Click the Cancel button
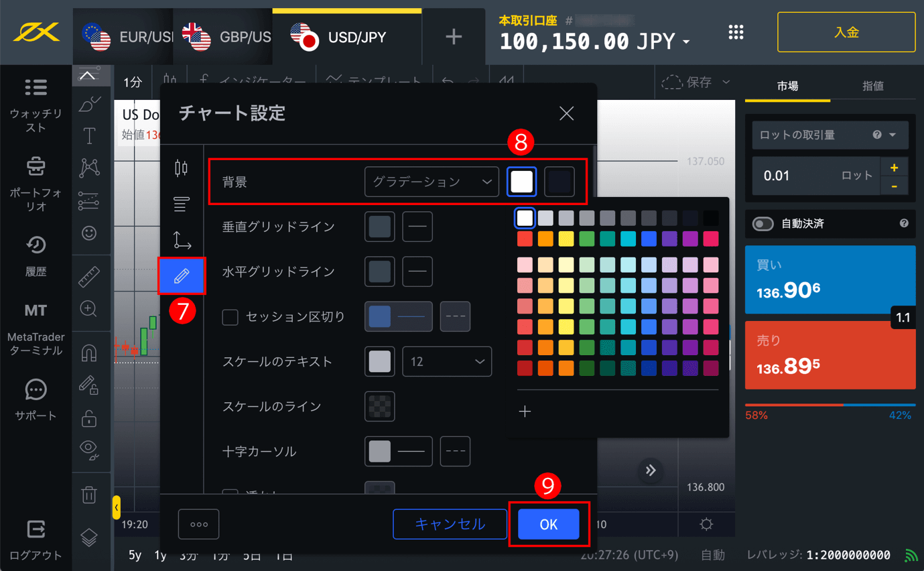The width and height of the screenshot is (924, 571). 450,524
